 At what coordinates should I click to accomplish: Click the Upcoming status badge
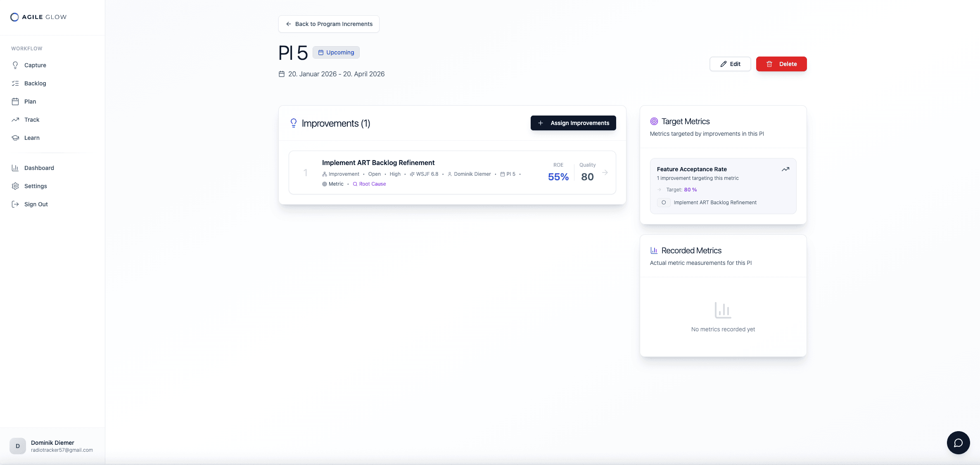(x=336, y=52)
